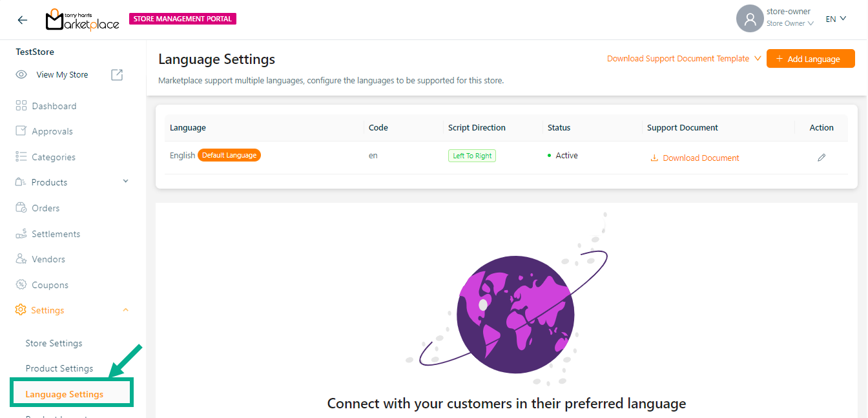Screen dimensions: 868x418
Task: Click the Dashboard grid icon
Action: [21, 106]
